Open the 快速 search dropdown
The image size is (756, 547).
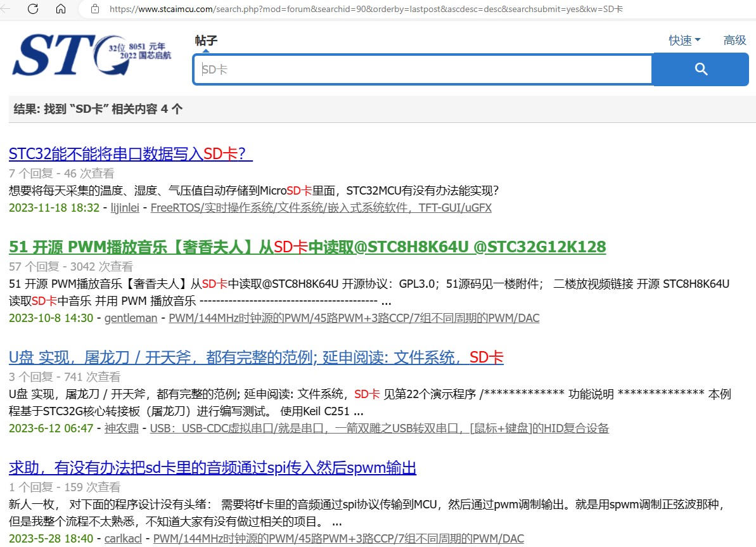[x=684, y=40]
